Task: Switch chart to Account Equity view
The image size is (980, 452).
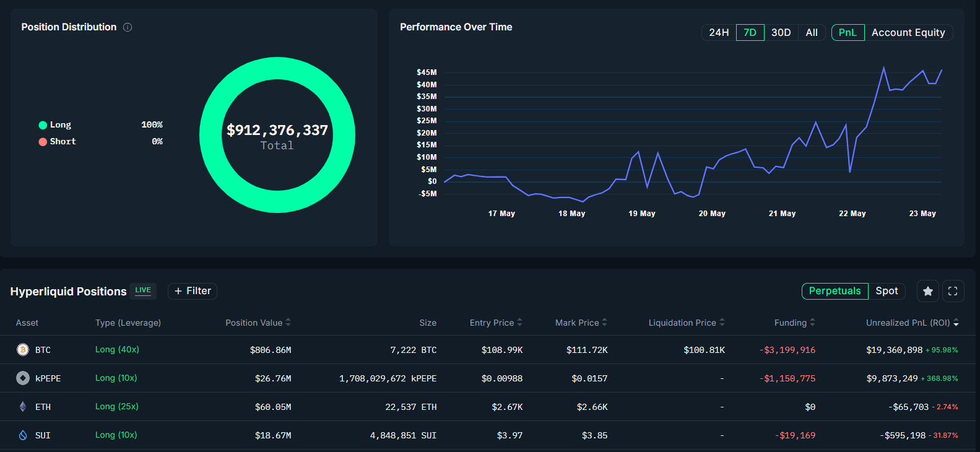Action: click(x=908, y=33)
